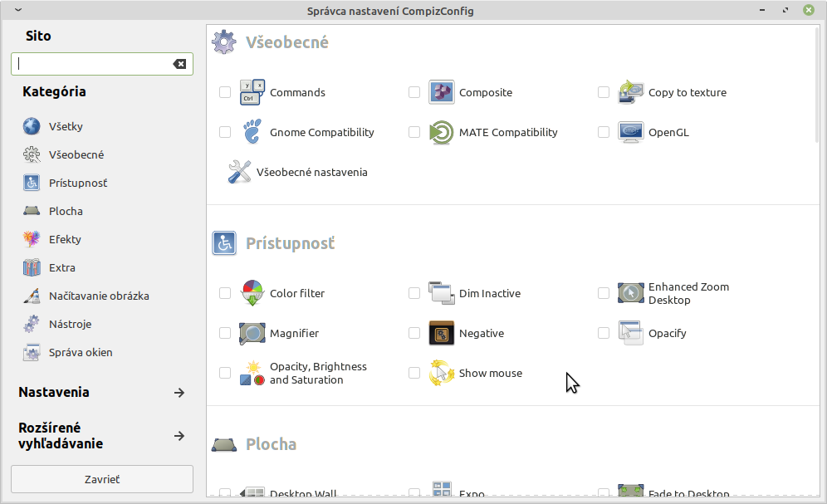
Task: Toggle the Gnome Compatibility checkbox
Action: (225, 132)
